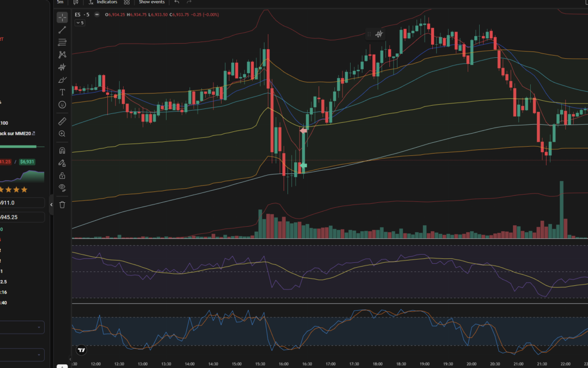The width and height of the screenshot is (588, 368).
Task: Select the brush drawing tool
Action: pos(62,80)
